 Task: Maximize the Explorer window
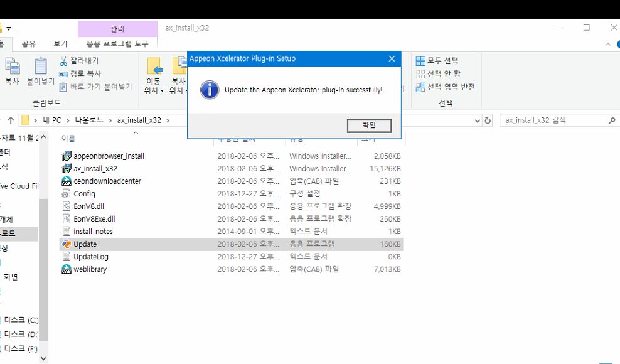click(x=587, y=28)
